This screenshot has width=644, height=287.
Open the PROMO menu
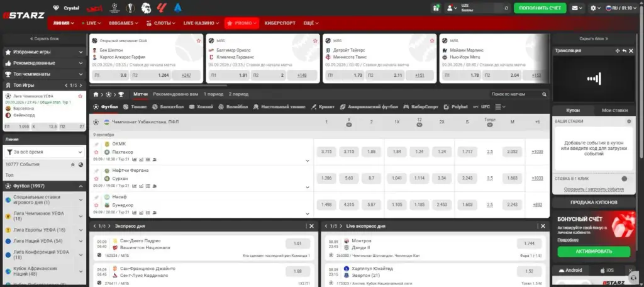pos(242,23)
